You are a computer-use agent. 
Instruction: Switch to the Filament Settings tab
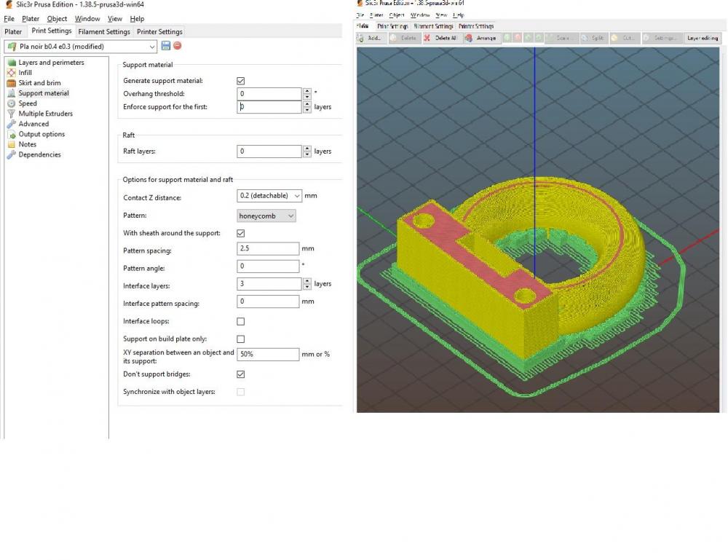[104, 32]
